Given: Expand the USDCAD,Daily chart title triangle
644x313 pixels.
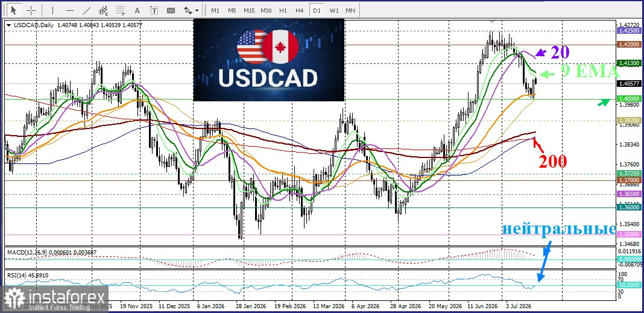Looking at the screenshot, I should [9, 25].
